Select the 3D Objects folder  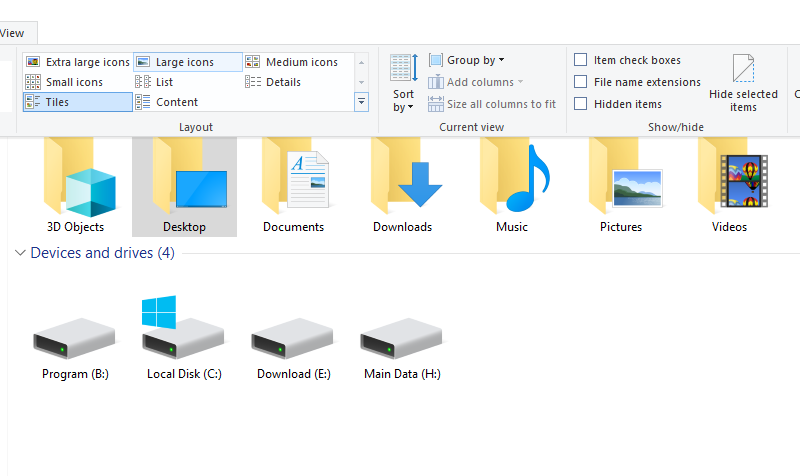click(x=76, y=186)
